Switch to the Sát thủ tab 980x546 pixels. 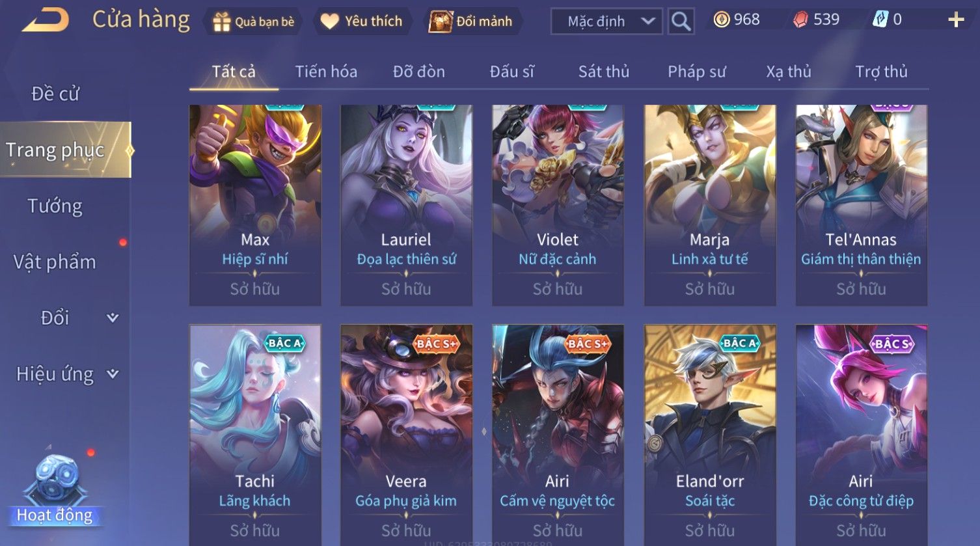603,72
